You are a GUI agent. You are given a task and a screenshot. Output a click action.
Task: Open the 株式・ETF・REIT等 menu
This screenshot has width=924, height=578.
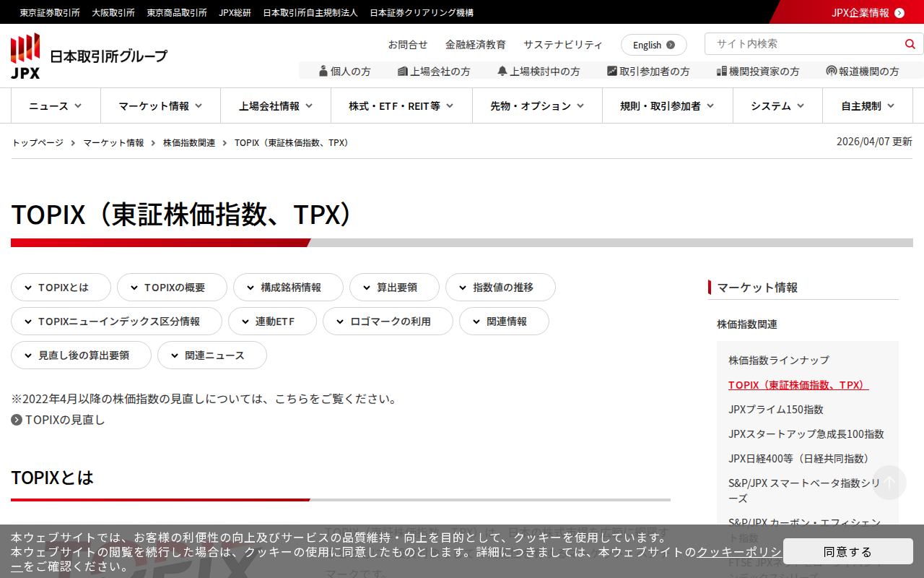coord(401,105)
